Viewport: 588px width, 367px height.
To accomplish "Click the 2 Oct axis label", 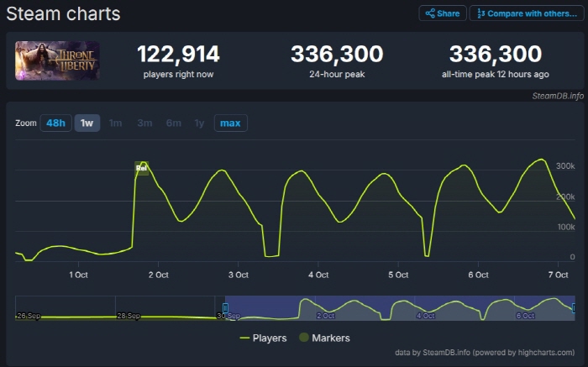I will (159, 275).
